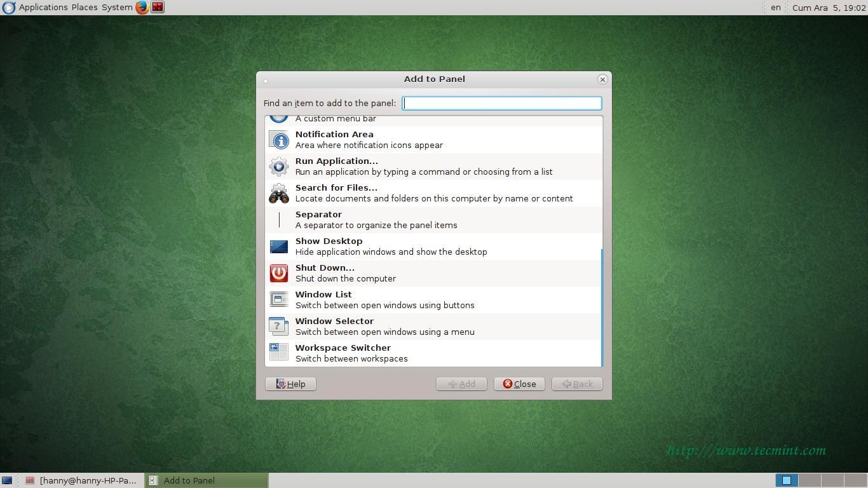
Task: Click the Run Application gear icon
Action: (279, 166)
